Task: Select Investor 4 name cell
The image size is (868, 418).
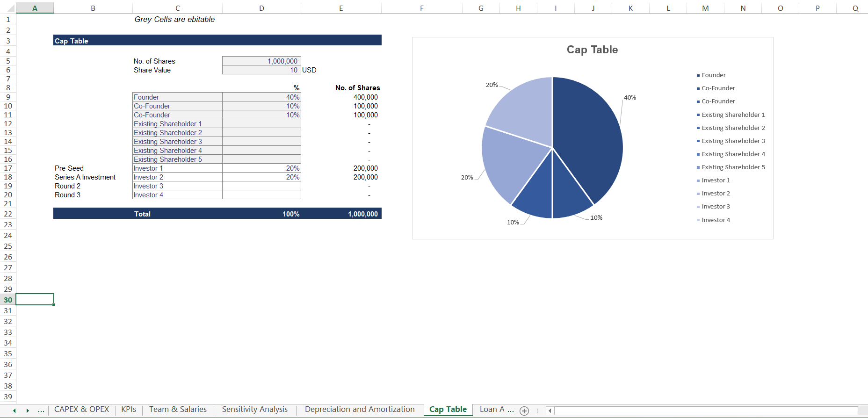Action: pos(177,195)
